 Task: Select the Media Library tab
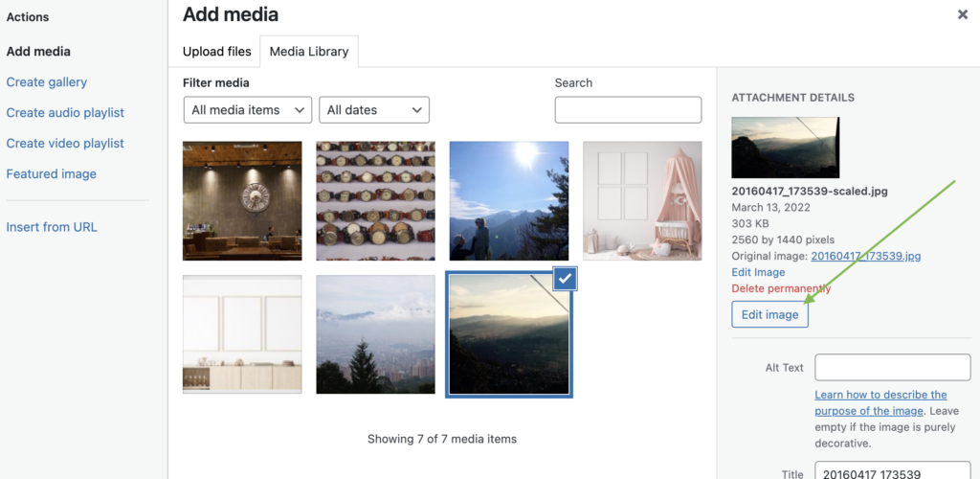pyautogui.click(x=309, y=52)
